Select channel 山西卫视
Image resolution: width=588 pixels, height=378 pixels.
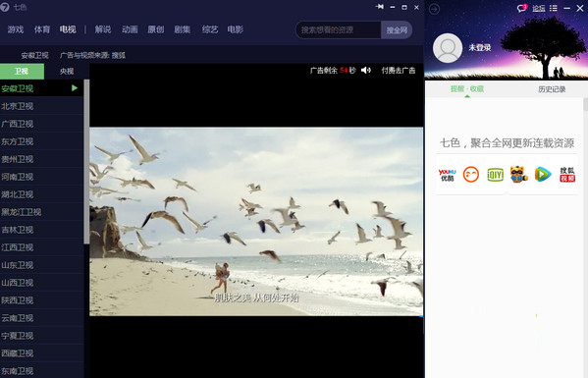41,283
